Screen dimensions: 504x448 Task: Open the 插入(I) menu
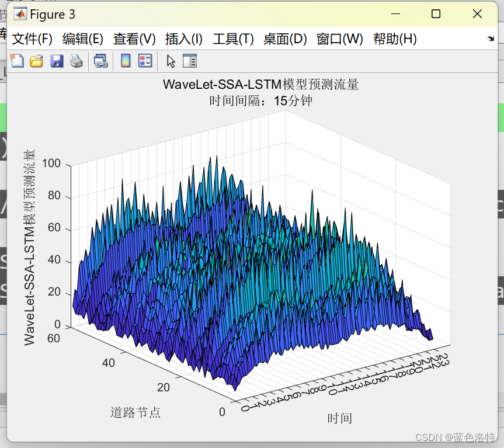click(x=184, y=39)
